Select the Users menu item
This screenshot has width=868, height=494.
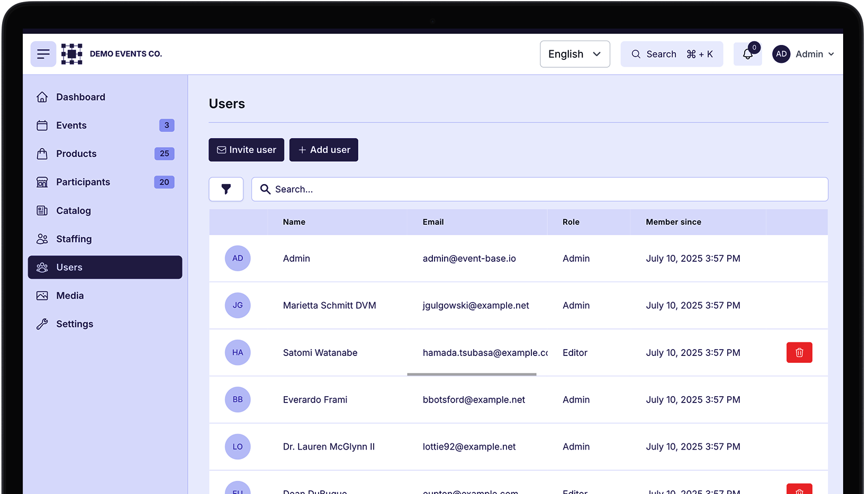point(105,267)
